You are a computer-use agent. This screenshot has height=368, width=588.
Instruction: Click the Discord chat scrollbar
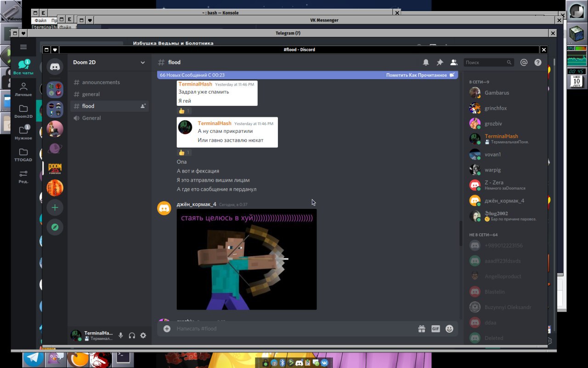[460, 234]
